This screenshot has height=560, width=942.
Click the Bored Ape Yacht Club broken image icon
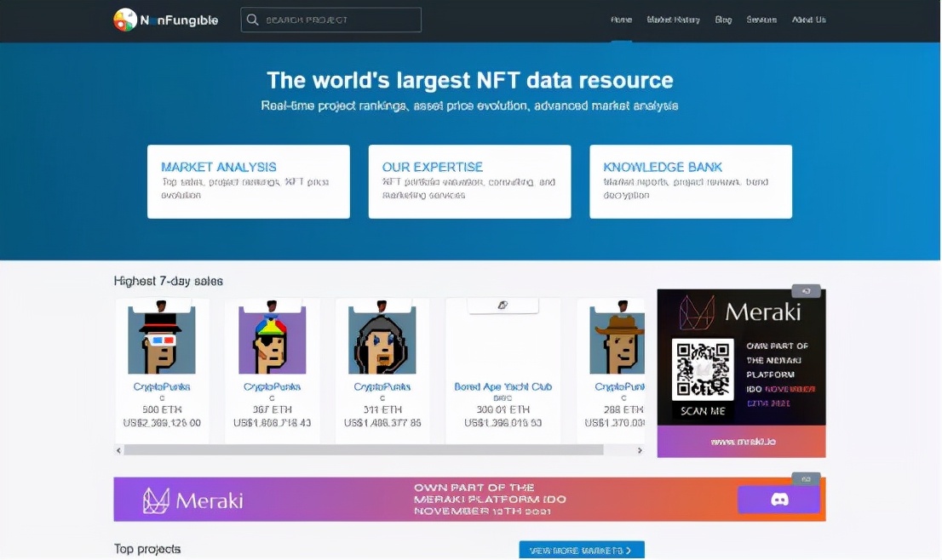pos(503,305)
